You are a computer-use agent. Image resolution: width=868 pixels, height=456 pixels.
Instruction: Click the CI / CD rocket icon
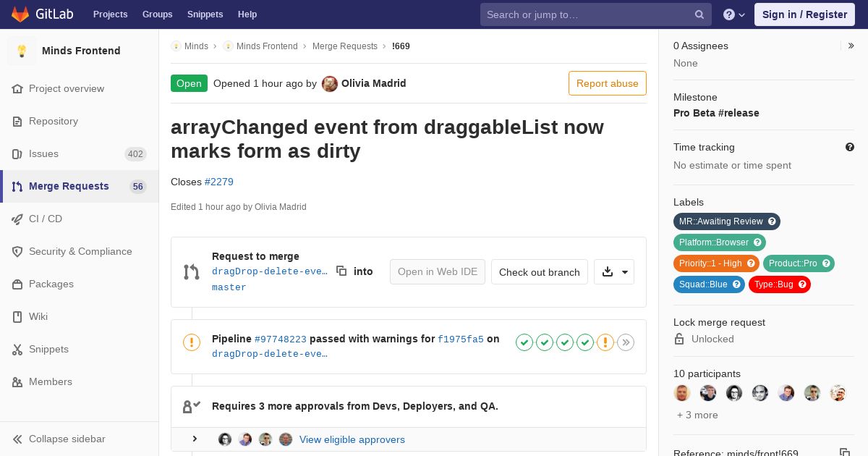coord(17,219)
